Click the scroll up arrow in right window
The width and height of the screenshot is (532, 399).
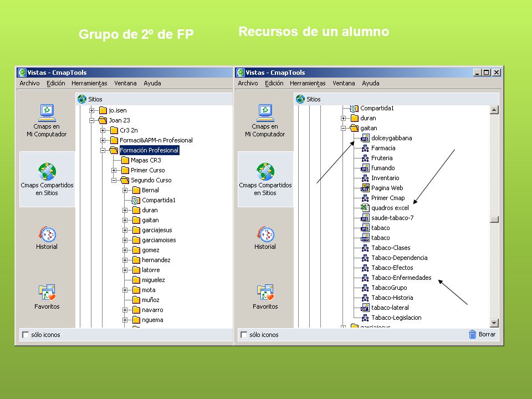pos(494,110)
